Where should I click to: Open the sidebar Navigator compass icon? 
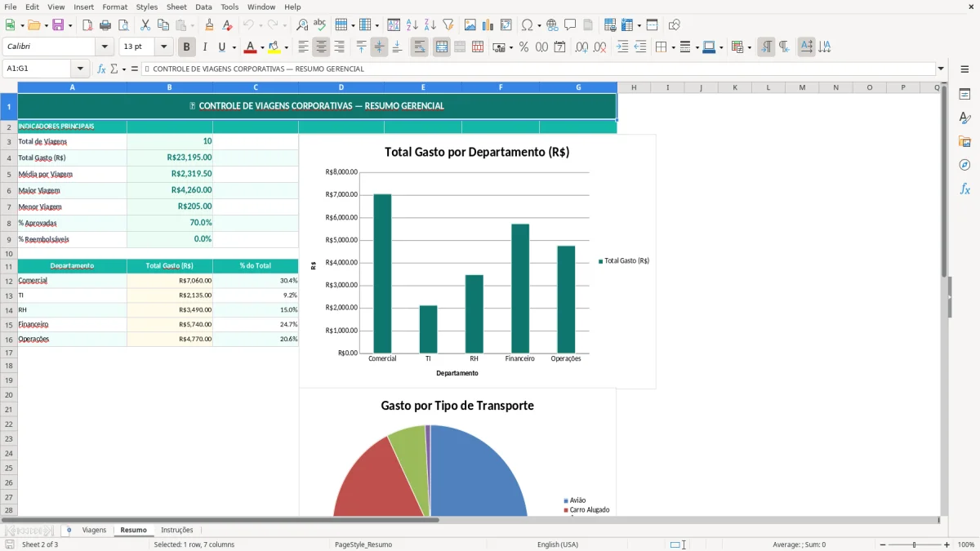point(964,165)
